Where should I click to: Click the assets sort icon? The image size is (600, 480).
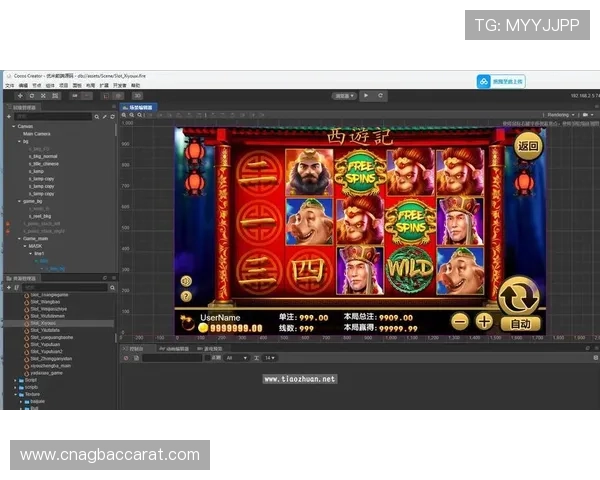(x=16, y=287)
